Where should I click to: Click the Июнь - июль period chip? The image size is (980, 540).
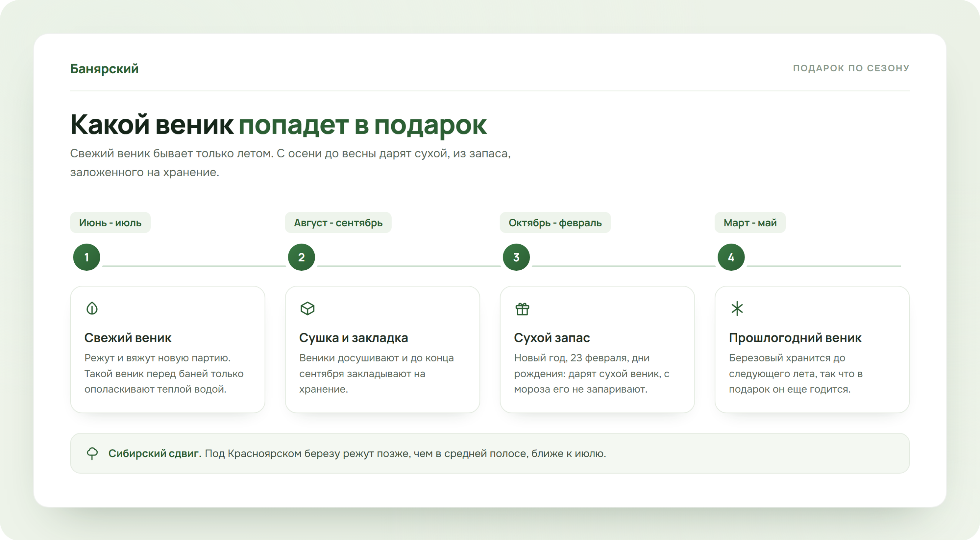click(110, 223)
